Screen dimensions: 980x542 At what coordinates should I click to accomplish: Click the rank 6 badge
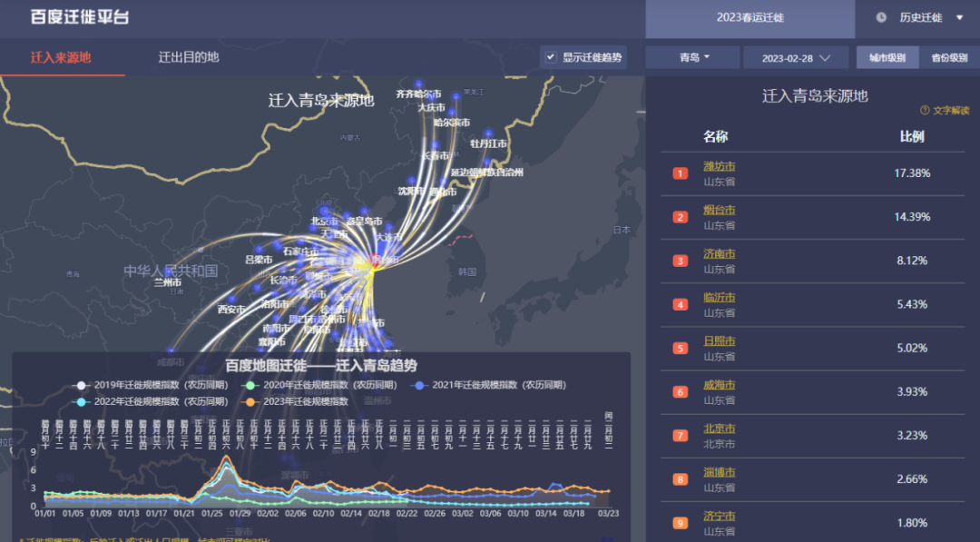coord(680,392)
